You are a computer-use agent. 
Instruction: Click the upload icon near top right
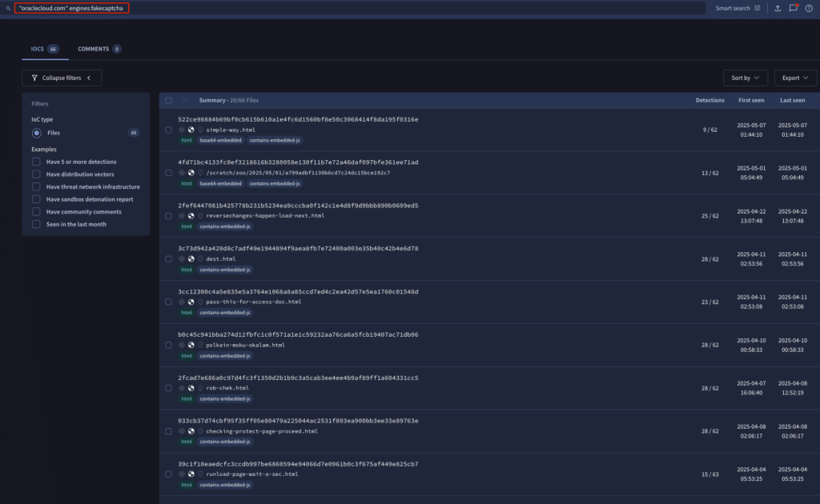point(778,7)
